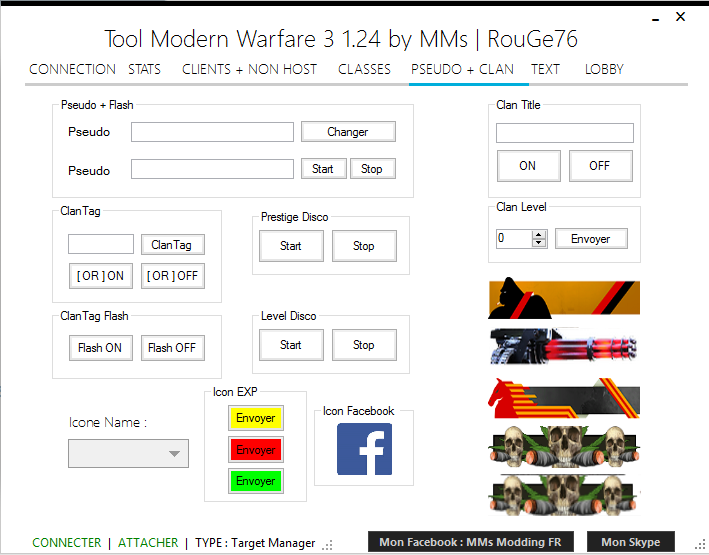Click the ClanTag text field
Viewport: 709px width, 555px height.
[101, 244]
